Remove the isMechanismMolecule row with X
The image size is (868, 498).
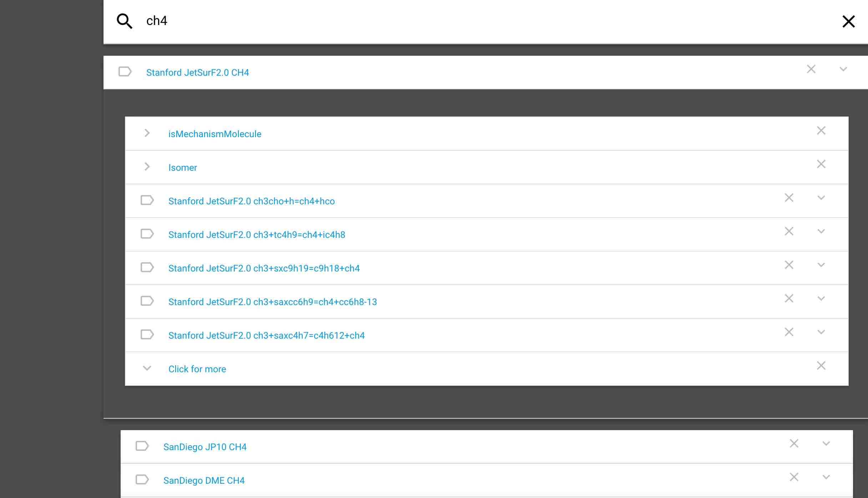tap(821, 131)
